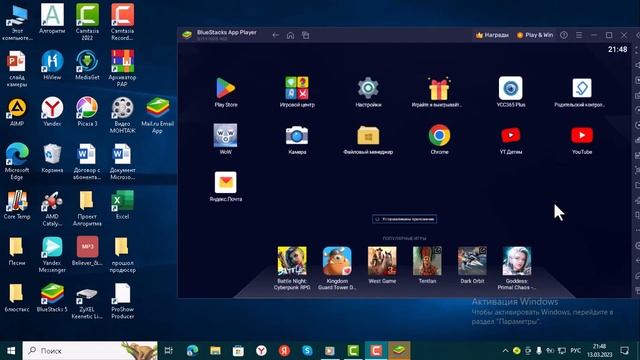Select the MediaGet desktop icon
This screenshot has height=360, width=640.
pos(87,61)
